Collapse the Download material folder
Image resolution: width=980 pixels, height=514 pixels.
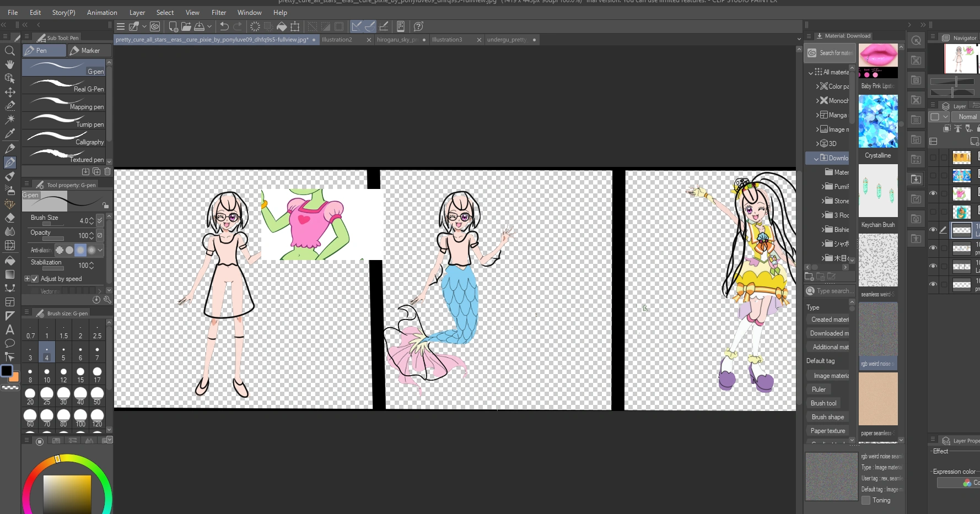tap(816, 158)
